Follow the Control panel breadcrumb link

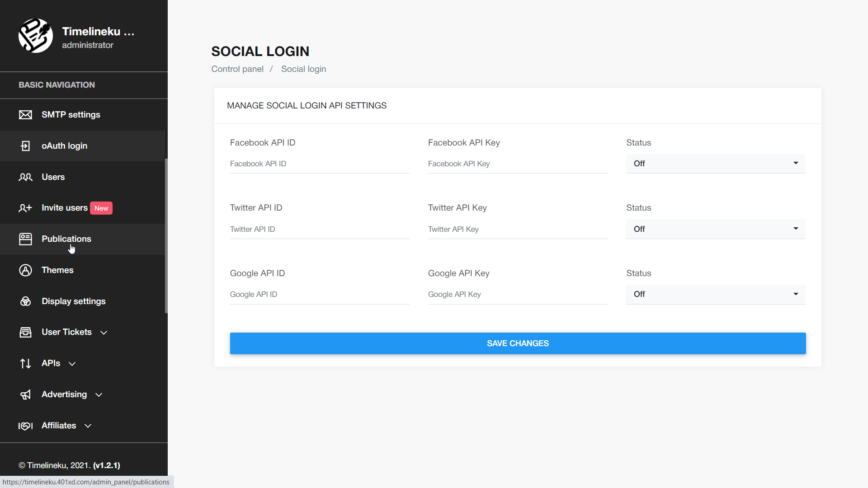pos(237,69)
